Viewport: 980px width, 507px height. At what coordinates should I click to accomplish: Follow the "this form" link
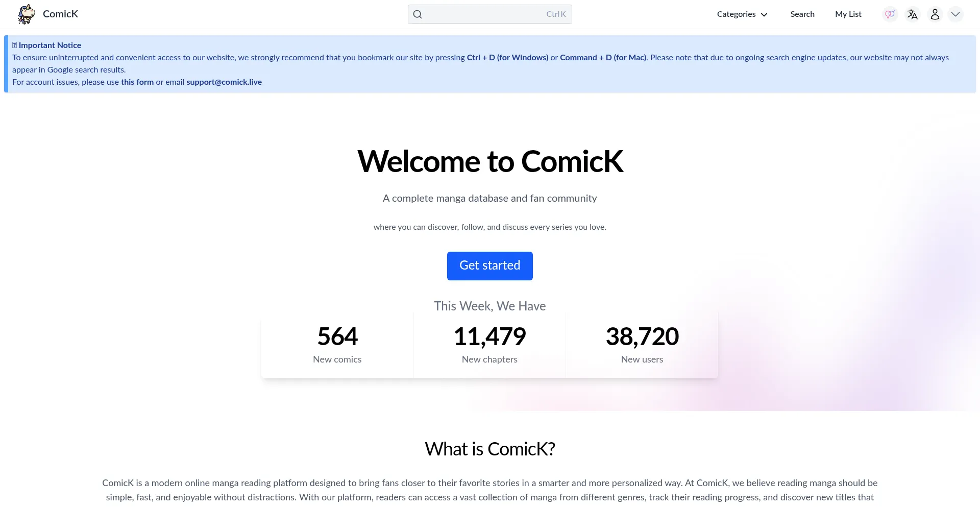coord(137,82)
